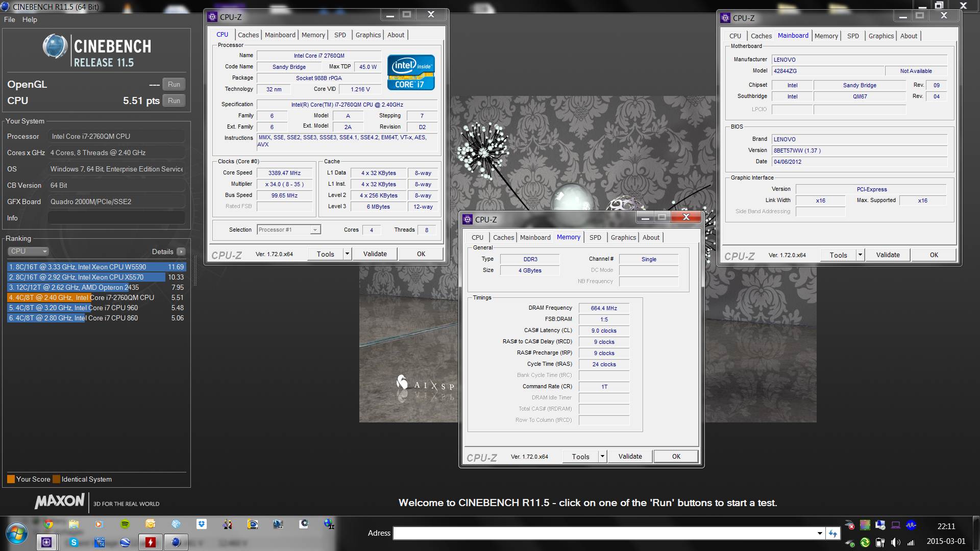Expand ranking Details arrow
This screenshot has height=551, width=980.
181,252
